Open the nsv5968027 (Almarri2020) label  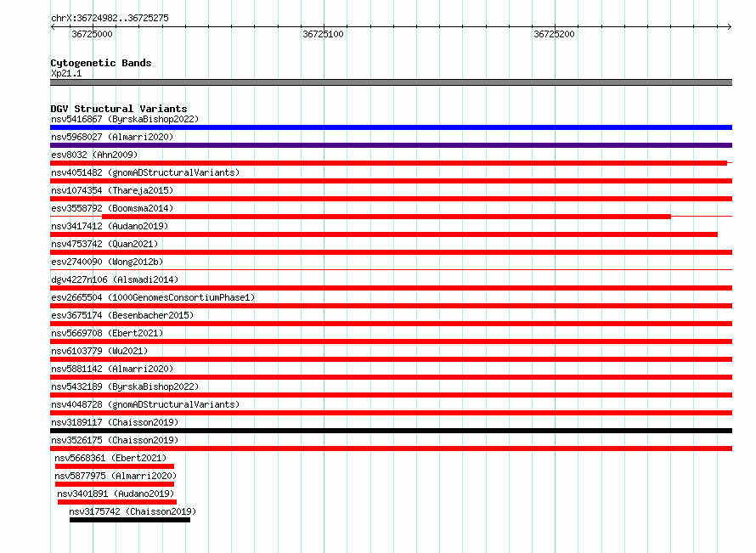tap(112, 137)
